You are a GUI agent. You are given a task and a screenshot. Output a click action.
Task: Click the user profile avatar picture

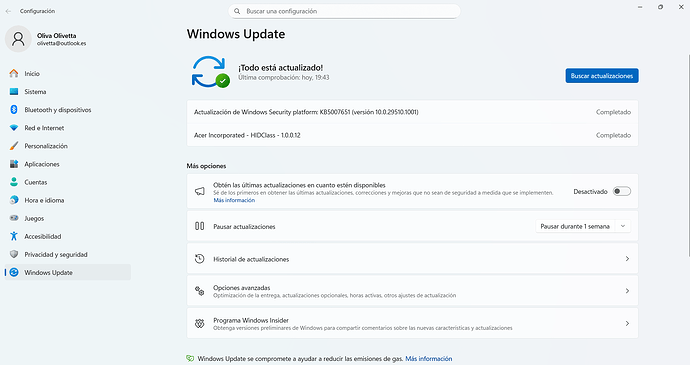click(18, 39)
